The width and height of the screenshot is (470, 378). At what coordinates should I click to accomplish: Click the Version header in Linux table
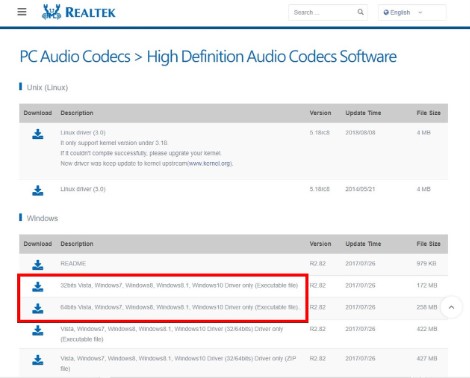point(320,113)
